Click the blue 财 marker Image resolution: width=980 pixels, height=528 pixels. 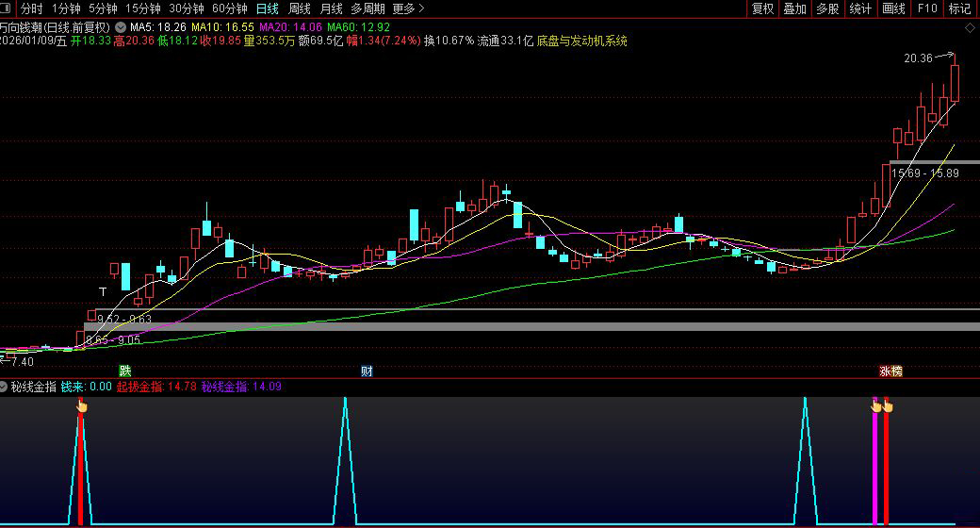tap(367, 371)
